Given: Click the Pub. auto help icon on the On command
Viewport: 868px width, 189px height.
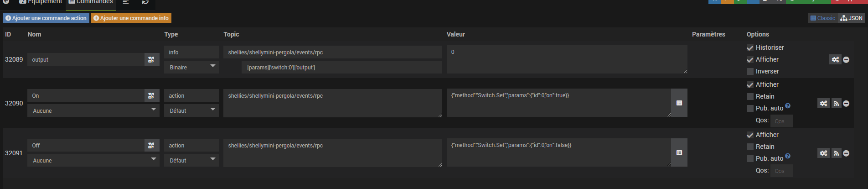Looking at the screenshot, I should [x=788, y=106].
